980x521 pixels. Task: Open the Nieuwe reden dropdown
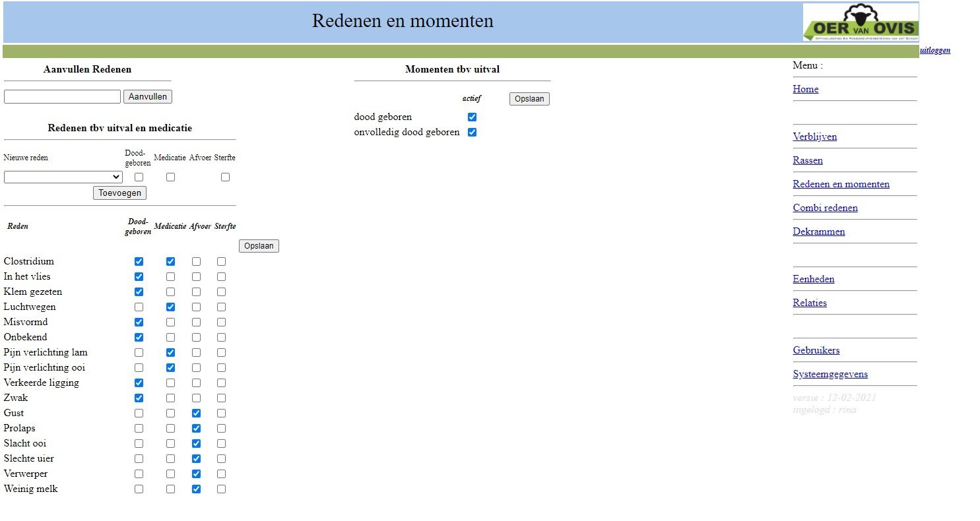[63, 177]
